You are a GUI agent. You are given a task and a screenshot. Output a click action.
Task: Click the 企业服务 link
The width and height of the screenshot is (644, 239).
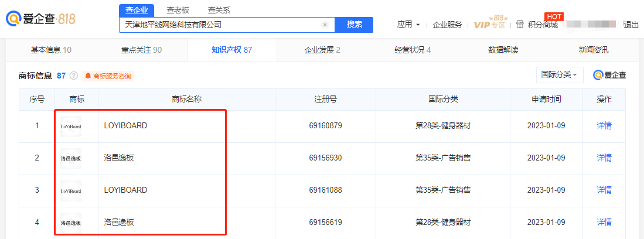coord(447,25)
